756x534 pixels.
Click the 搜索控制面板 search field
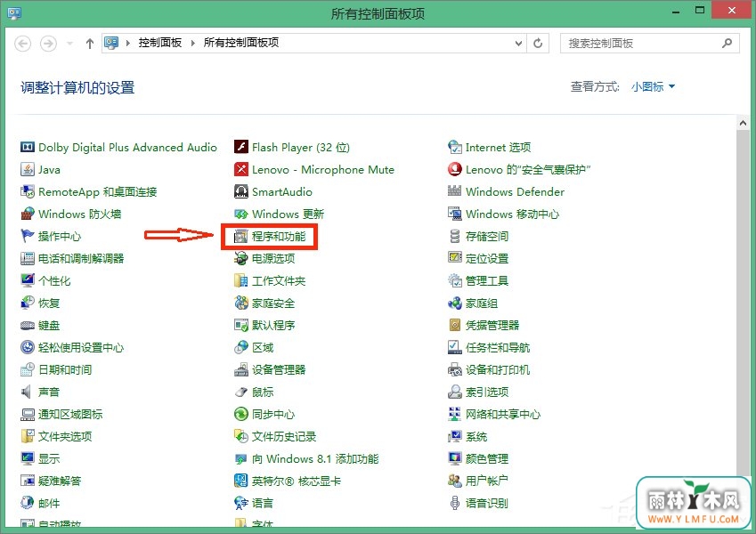[649, 44]
